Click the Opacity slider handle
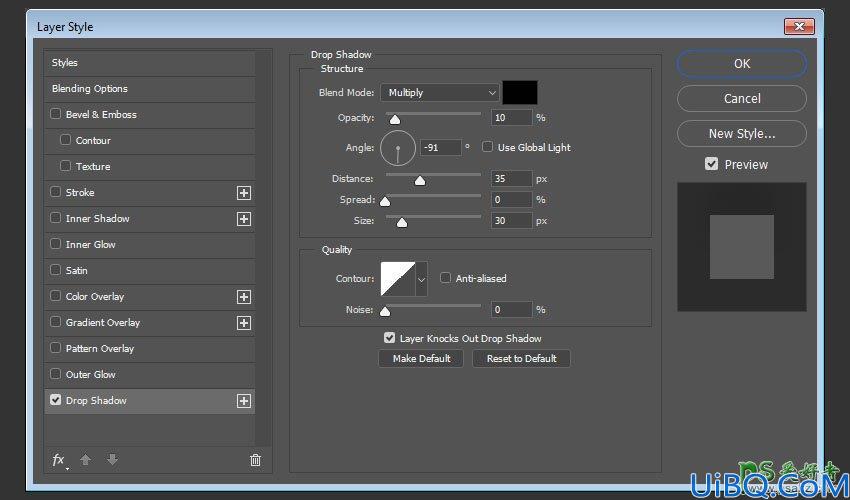The height and width of the screenshot is (500, 850). pos(395,119)
